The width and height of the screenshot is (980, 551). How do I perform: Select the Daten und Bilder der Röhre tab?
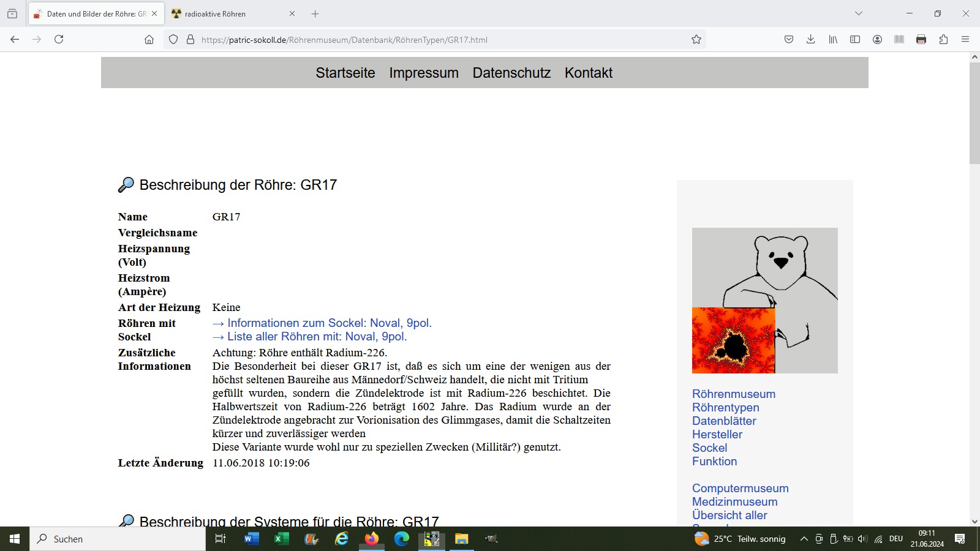coord(96,13)
